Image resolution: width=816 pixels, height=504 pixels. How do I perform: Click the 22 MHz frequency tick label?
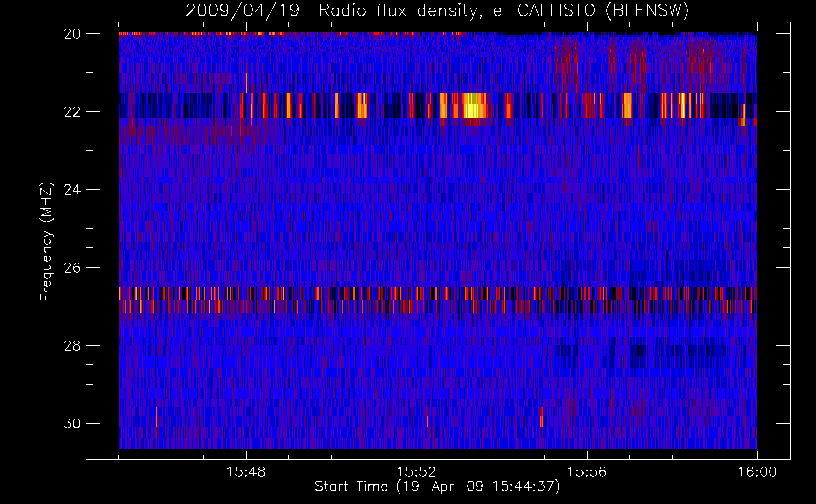72,111
